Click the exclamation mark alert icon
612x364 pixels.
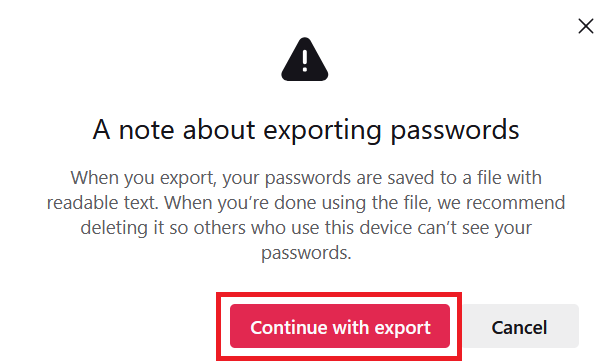pos(305,59)
